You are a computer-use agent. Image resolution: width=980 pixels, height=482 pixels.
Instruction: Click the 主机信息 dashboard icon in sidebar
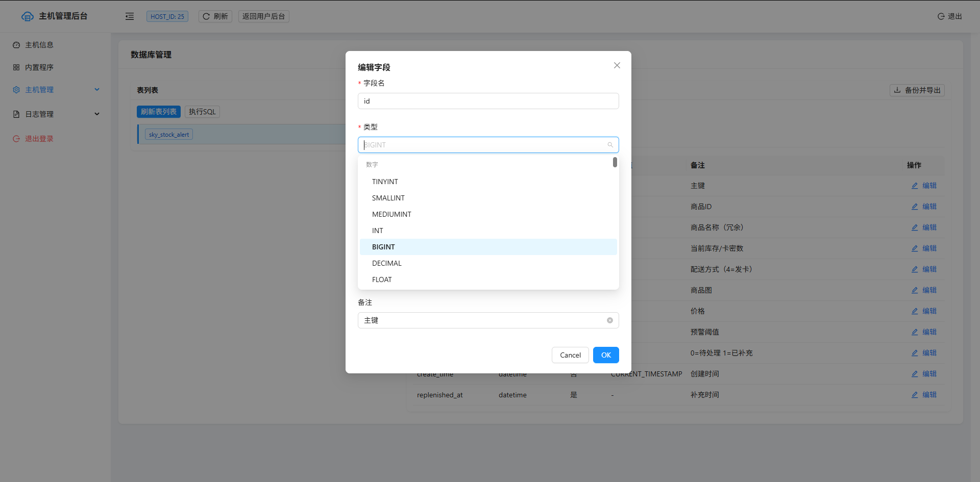pos(16,45)
